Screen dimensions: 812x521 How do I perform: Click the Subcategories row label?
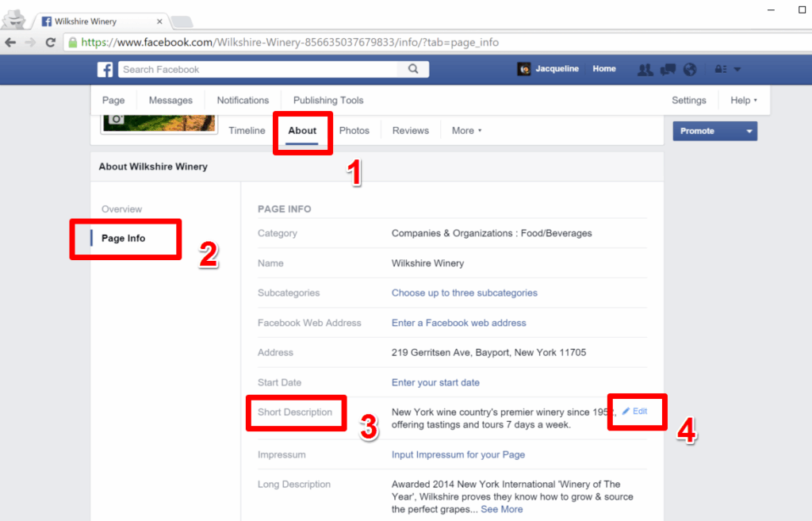coord(289,293)
